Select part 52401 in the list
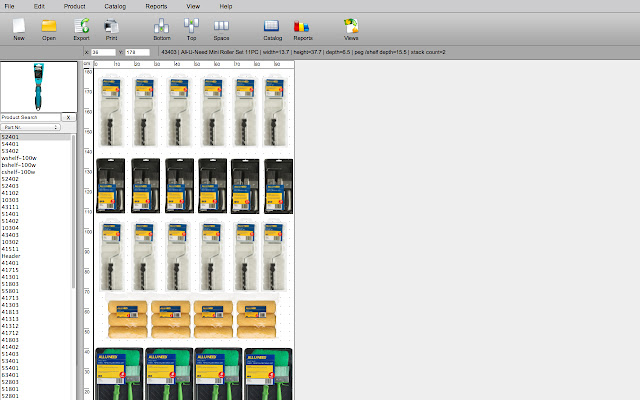 pyautogui.click(x=36, y=137)
